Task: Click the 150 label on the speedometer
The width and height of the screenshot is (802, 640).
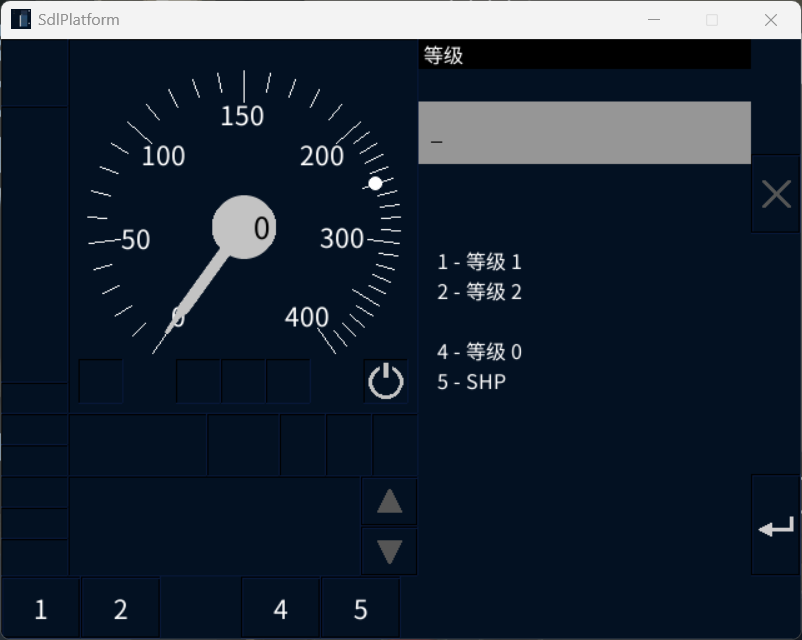Action: (x=242, y=116)
